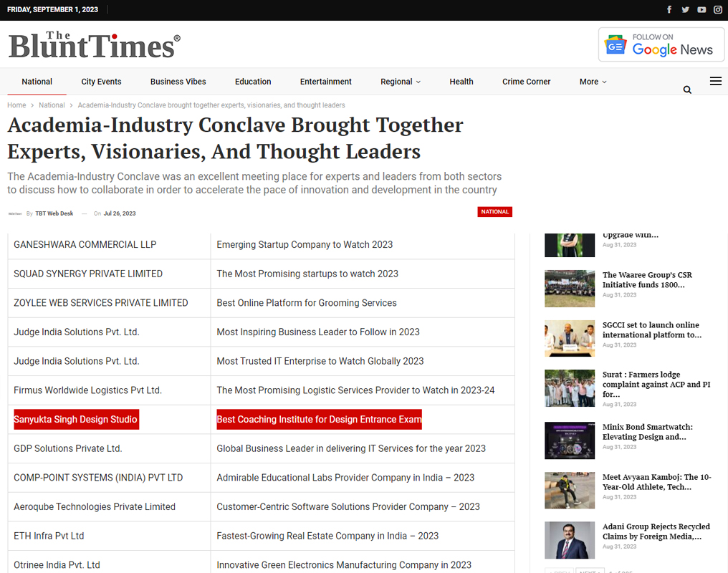
Task: Go to Crime Corner section
Action: 527,82
